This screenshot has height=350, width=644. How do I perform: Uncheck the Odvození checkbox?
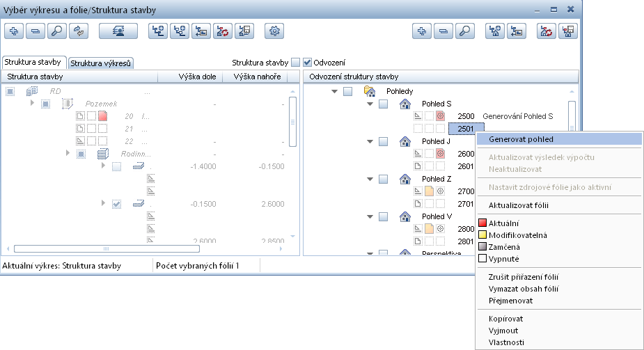coord(307,63)
